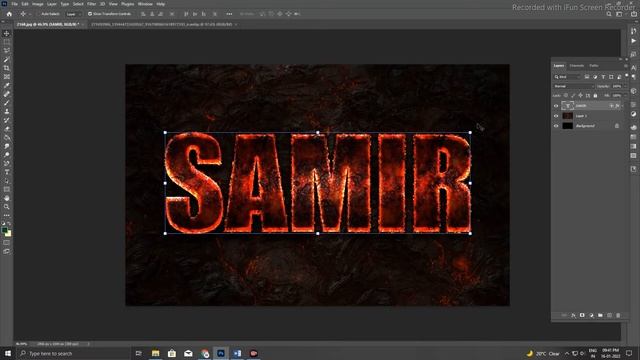Image resolution: width=640 pixels, height=360 pixels.
Task: Click the Search magnifier icon at top right
Action: point(609,14)
